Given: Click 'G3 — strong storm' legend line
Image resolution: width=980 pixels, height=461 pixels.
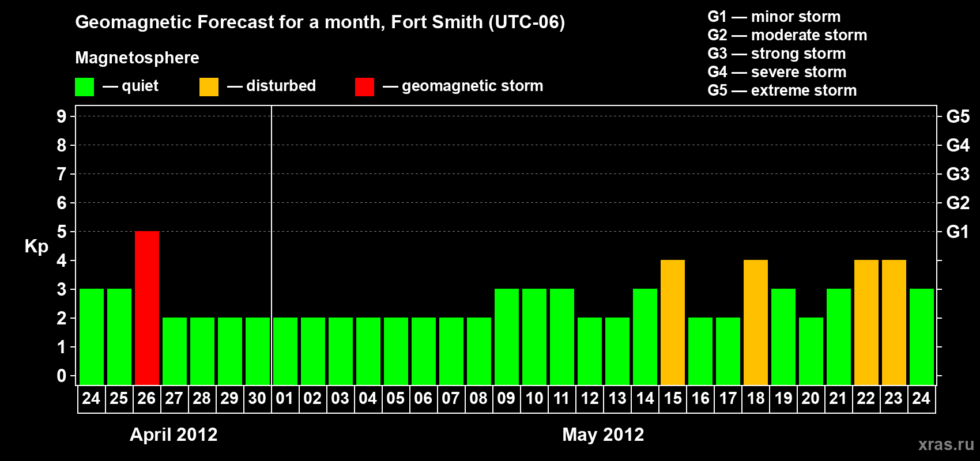Looking at the screenshot, I should 777,54.
